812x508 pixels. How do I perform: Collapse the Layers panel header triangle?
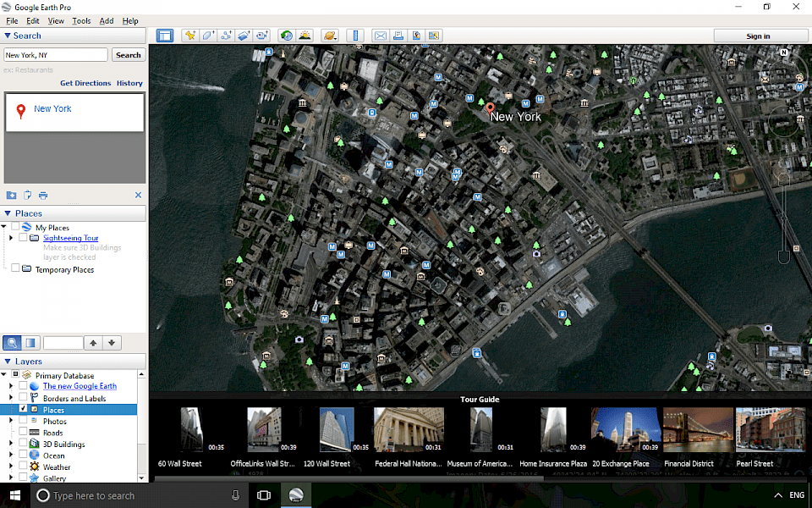[x=8, y=362]
